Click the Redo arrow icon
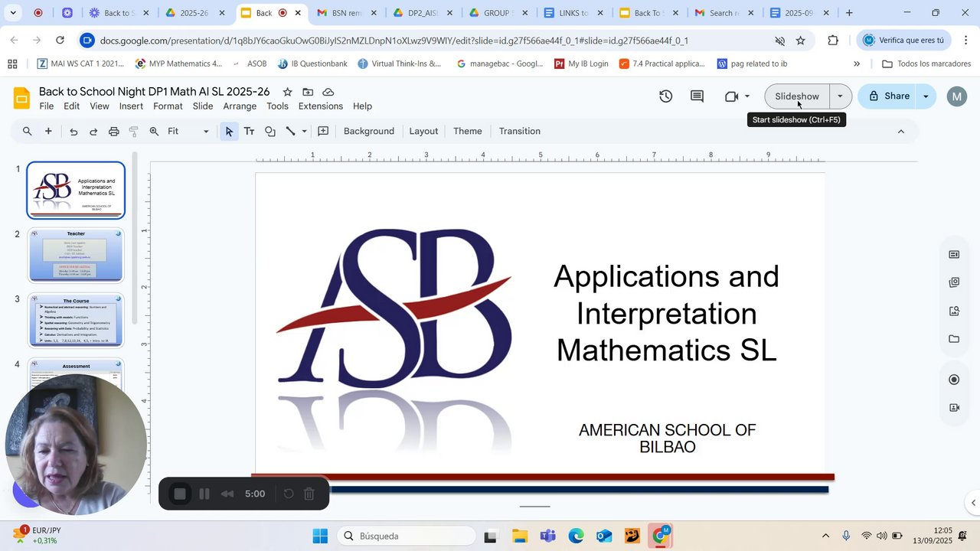Screen dimensions: 980x551 point(93,132)
